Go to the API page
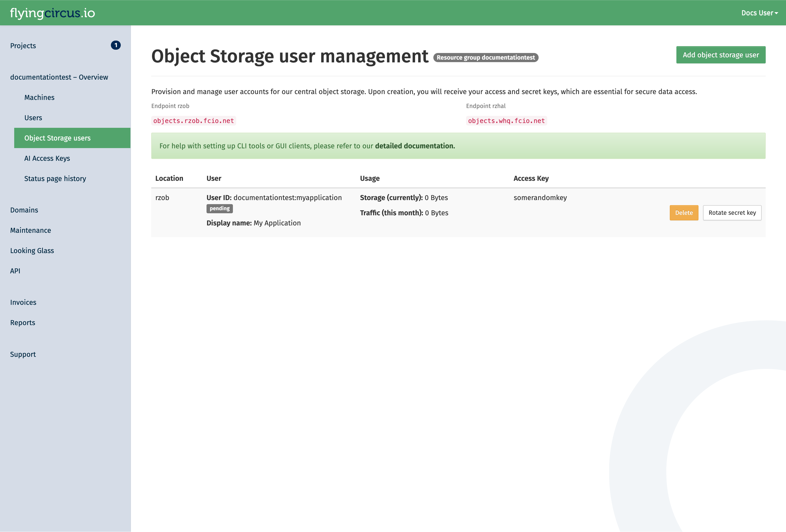 click(15, 271)
